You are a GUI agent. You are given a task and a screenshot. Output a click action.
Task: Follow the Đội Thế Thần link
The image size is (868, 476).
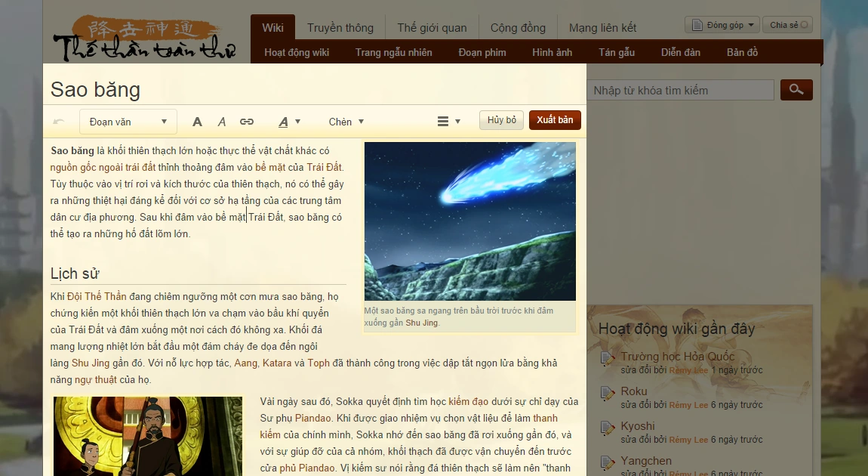(97, 296)
